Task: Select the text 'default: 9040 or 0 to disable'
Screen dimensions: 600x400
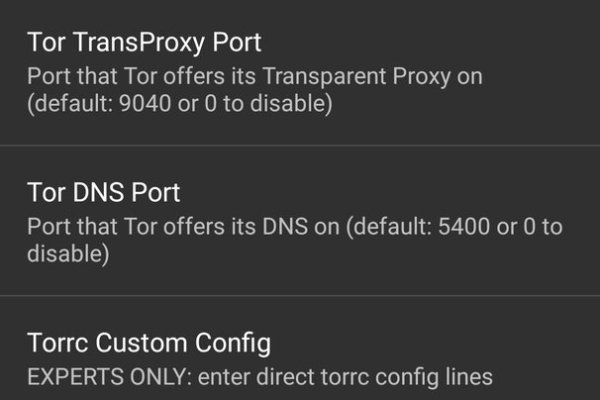Action: (x=179, y=103)
